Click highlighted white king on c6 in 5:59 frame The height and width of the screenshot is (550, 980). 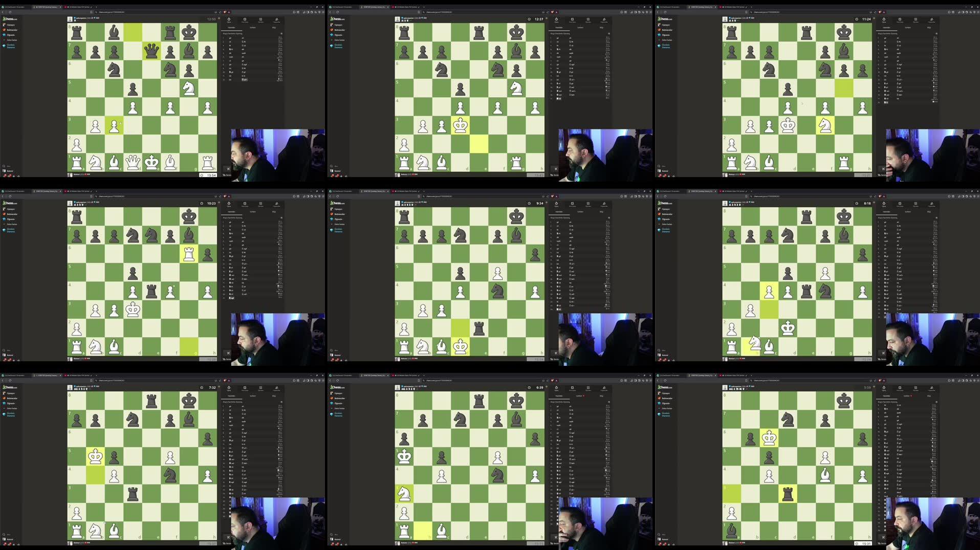(x=769, y=438)
